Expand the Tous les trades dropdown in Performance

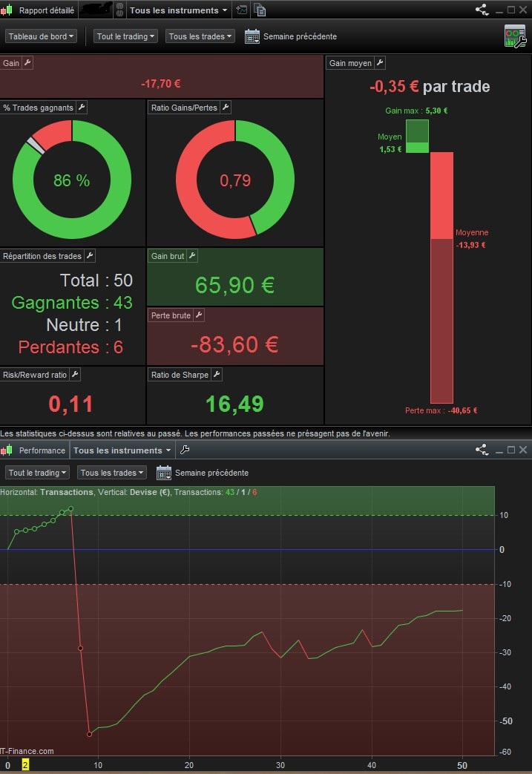[112, 473]
